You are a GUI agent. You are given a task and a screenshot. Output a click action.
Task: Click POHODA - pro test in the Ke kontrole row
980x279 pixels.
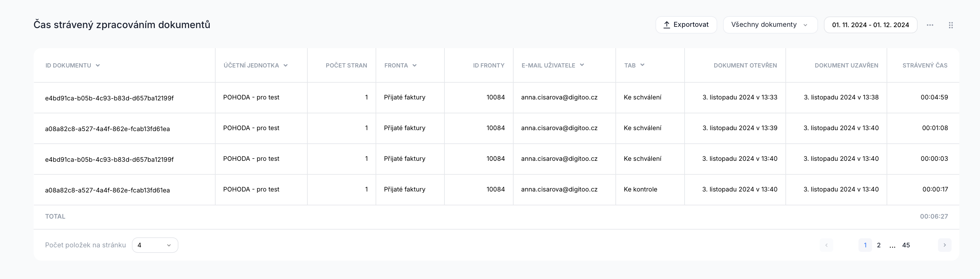point(251,189)
